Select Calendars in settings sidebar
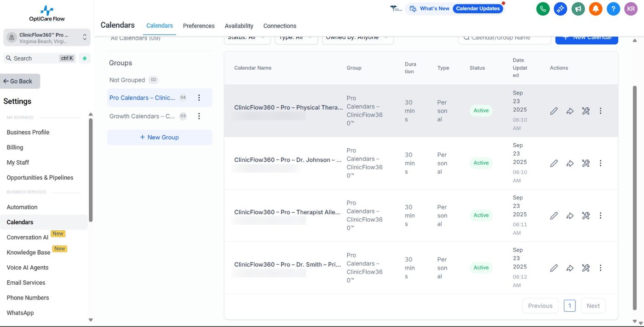Viewport: 644px width, 327px height. pyautogui.click(x=44, y=222)
